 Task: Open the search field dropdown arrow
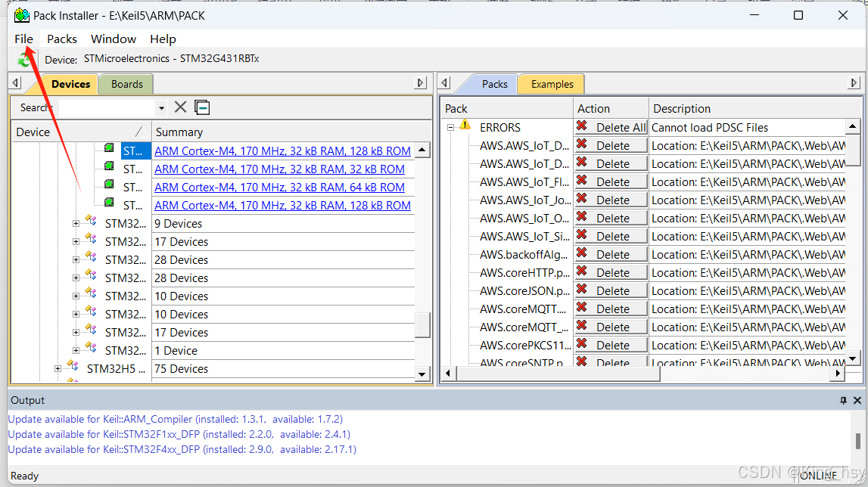point(161,108)
